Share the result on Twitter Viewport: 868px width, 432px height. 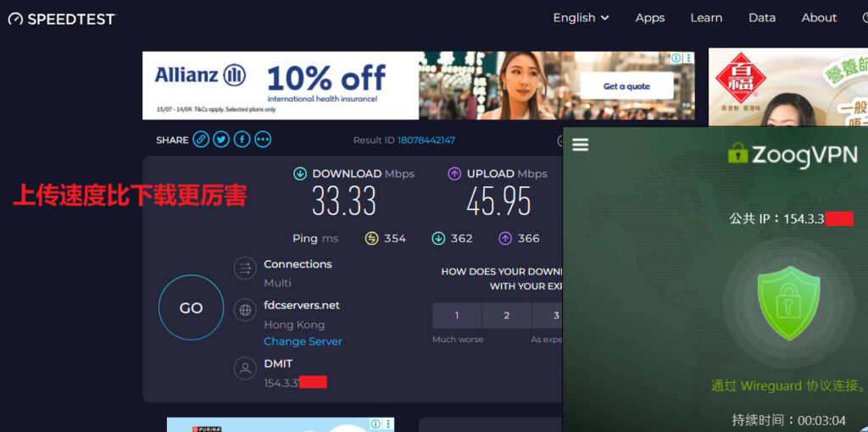221,140
